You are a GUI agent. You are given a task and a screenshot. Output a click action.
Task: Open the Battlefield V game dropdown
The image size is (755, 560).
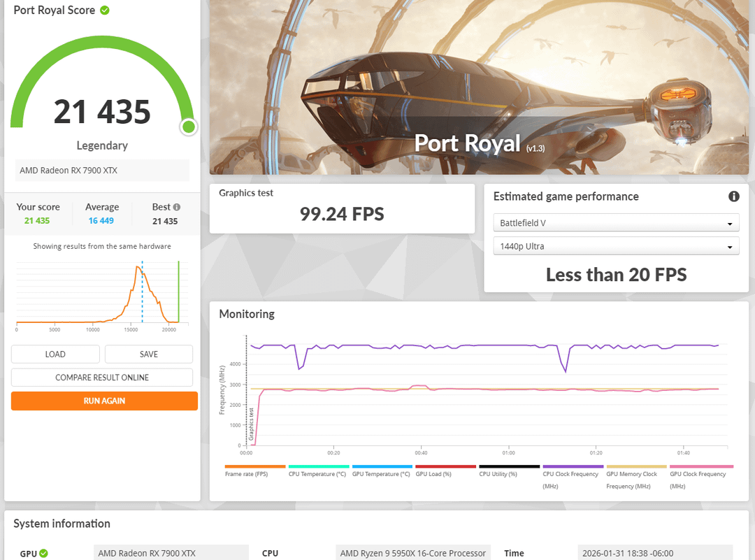tap(616, 223)
